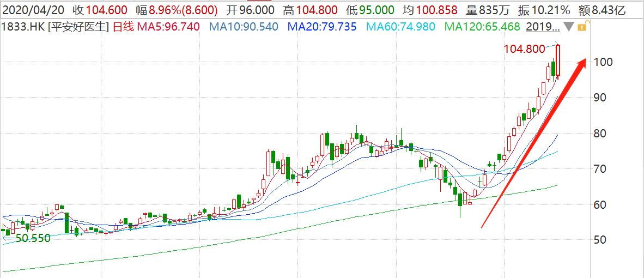Click the latest tall red candlestick
This screenshot has height=278, width=644.
click(x=558, y=63)
